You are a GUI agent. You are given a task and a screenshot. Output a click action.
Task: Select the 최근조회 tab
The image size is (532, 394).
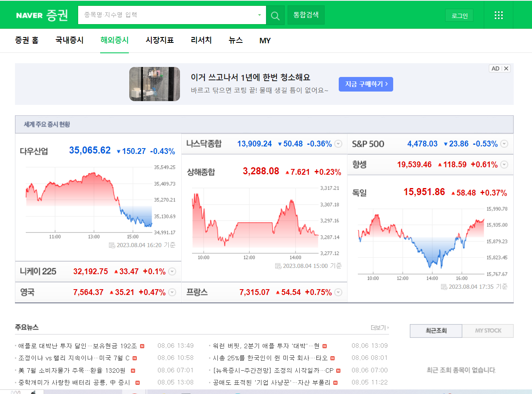click(x=436, y=331)
